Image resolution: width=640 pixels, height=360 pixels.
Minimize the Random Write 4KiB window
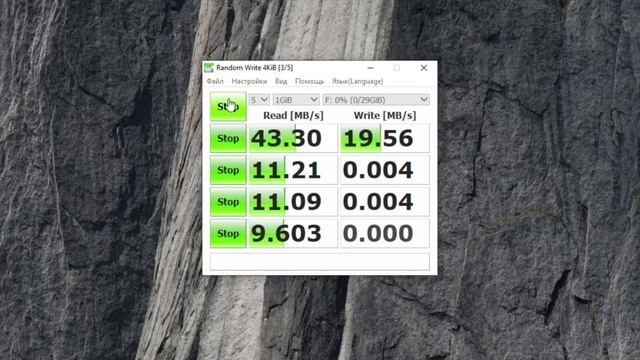pyautogui.click(x=370, y=68)
